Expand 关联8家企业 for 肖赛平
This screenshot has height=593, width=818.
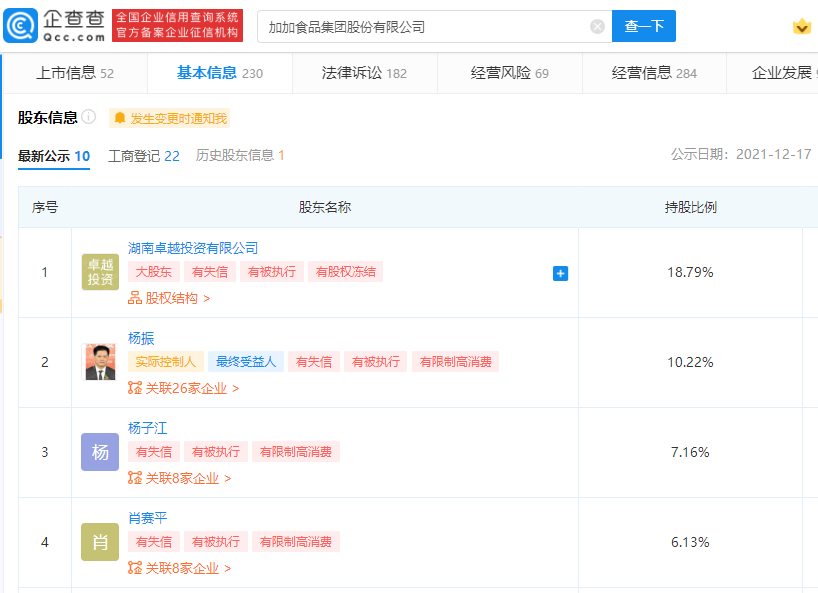tap(179, 568)
